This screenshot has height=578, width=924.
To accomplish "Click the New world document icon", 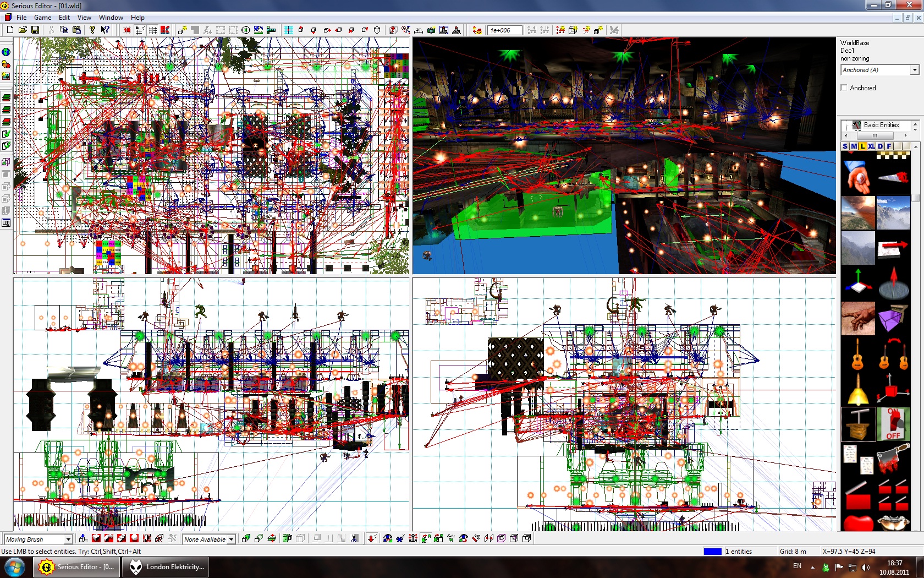I will 10,30.
